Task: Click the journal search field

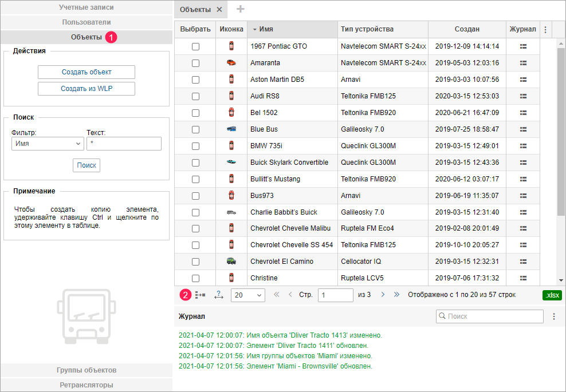Action: [490, 316]
